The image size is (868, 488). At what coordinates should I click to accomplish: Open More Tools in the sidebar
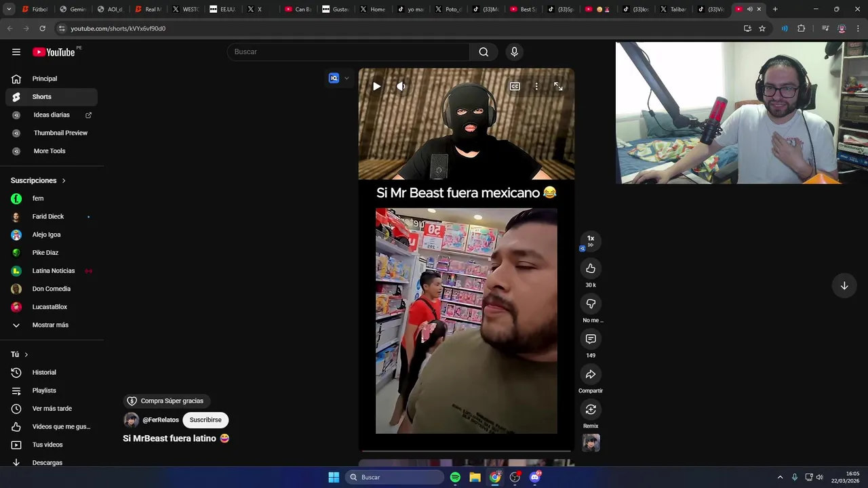click(52, 151)
